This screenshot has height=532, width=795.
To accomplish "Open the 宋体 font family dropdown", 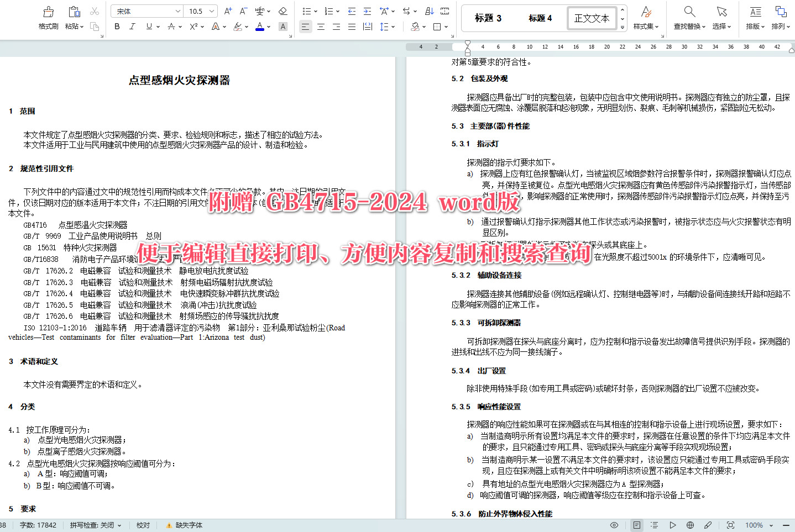I will point(147,10).
